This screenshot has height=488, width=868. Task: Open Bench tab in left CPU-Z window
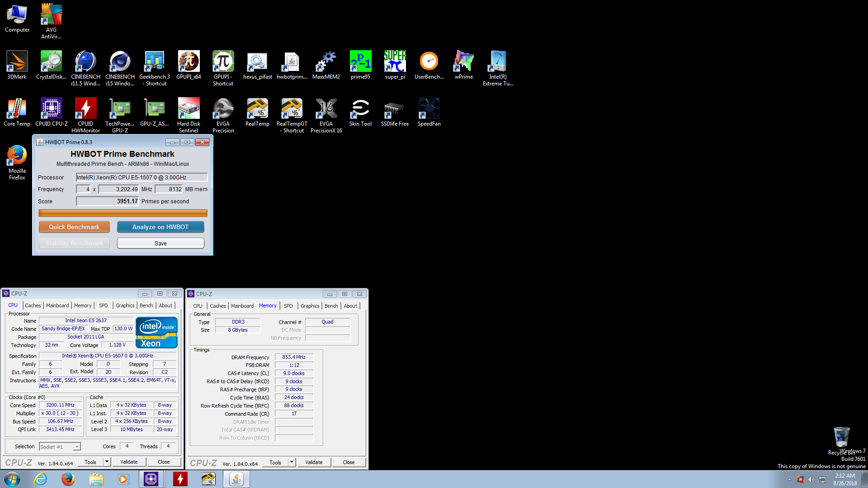[146, 305]
